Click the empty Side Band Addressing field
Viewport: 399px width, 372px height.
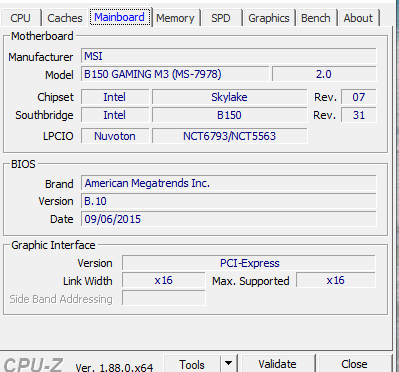click(x=164, y=298)
